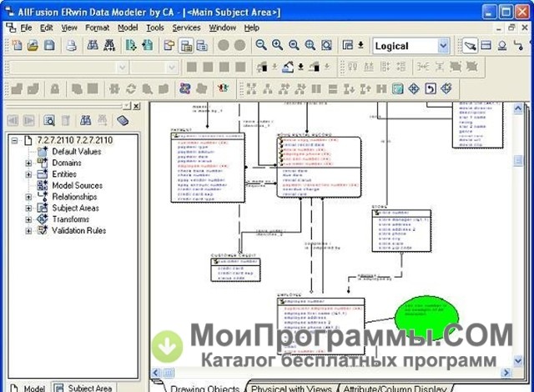Restore the inner document window

511,28
